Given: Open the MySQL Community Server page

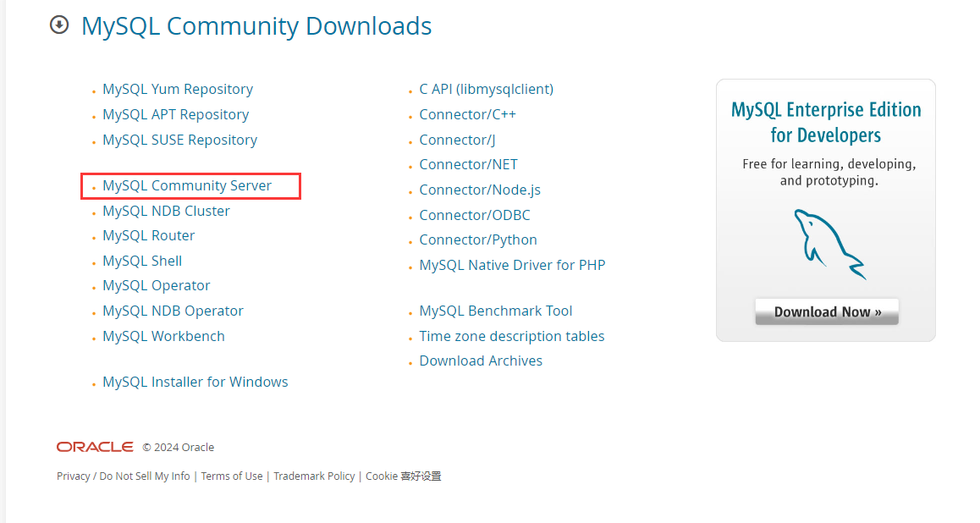Looking at the screenshot, I should pyautogui.click(x=186, y=185).
